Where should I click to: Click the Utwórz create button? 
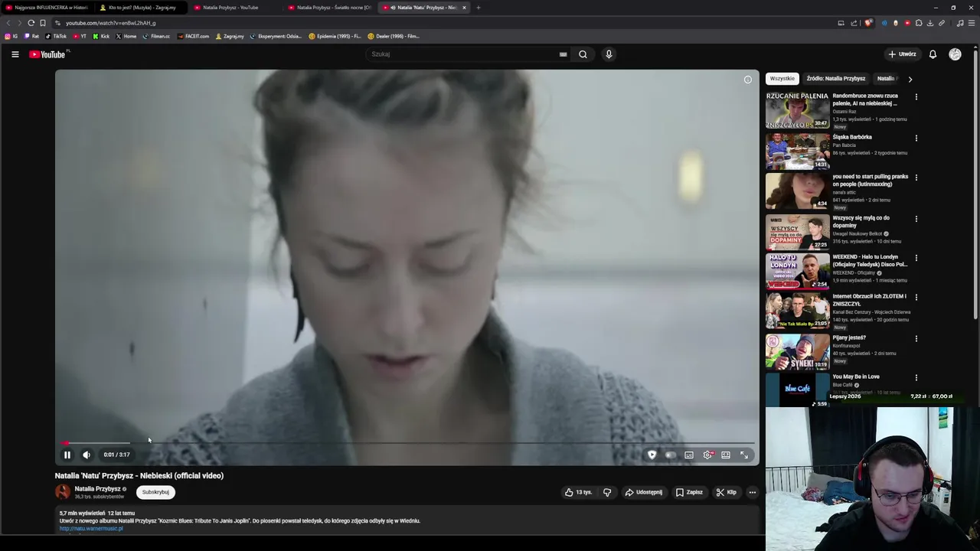pyautogui.click(x=902, y=54)
